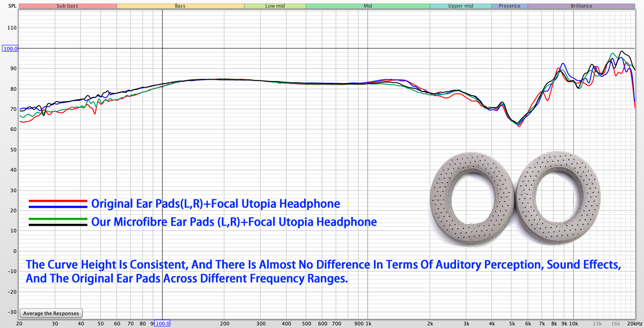
Task: Click the 0 label on the SPL axis
Action: 15,251
